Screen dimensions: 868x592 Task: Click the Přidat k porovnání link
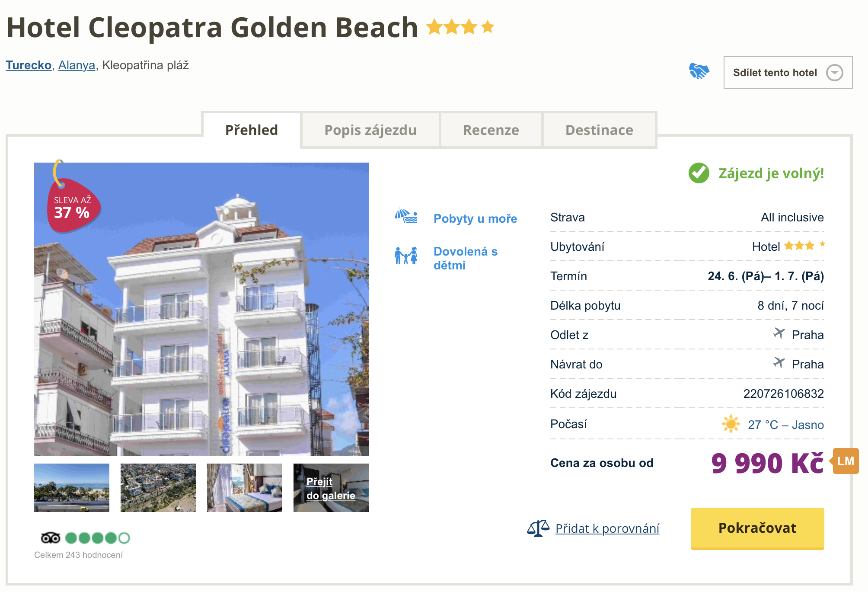(607, 528)
